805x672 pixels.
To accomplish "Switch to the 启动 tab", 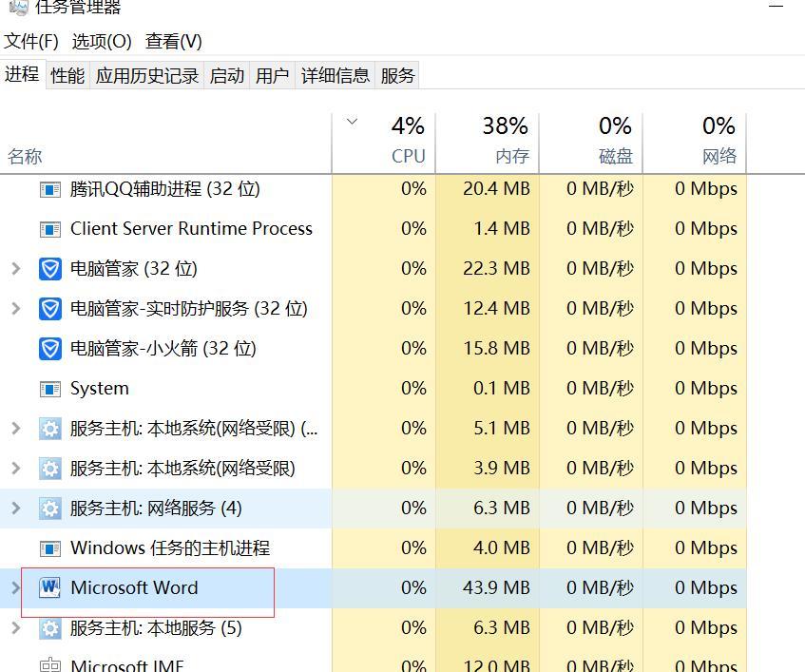I will pyautogui.click(x=226, y=75).
